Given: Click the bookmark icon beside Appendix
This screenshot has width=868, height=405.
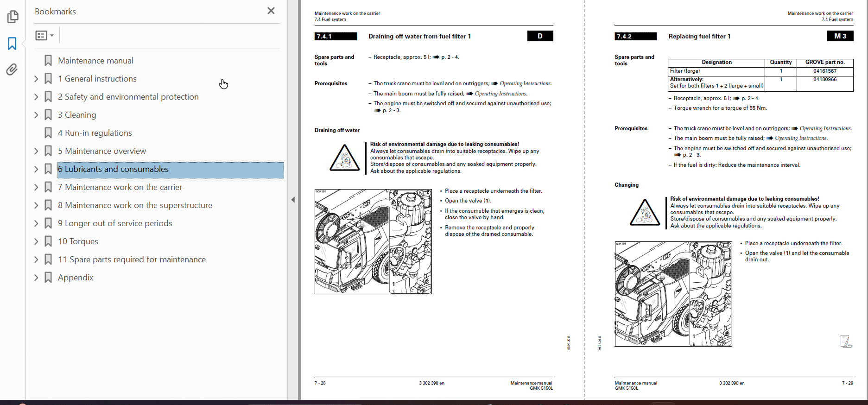Looking at the screenshot, I should point(48,278).
